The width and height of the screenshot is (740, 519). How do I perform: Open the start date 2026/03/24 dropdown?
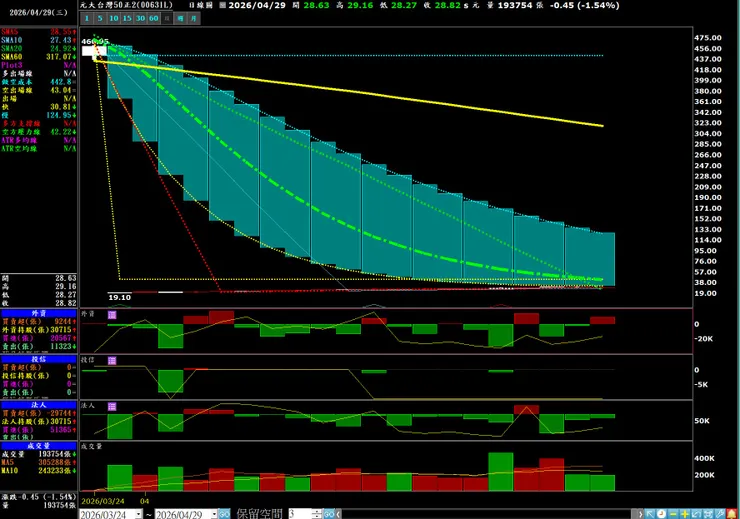point(138,514)
